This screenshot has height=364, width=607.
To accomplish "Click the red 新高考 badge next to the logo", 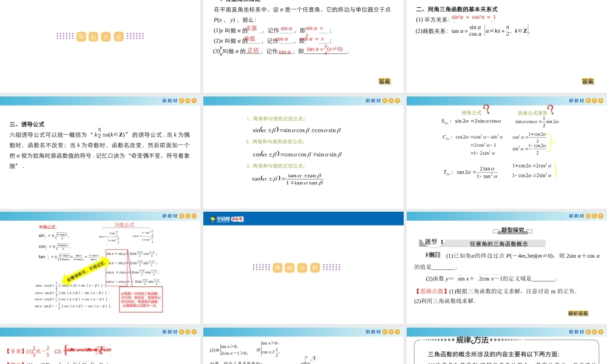I will point(236,220).
